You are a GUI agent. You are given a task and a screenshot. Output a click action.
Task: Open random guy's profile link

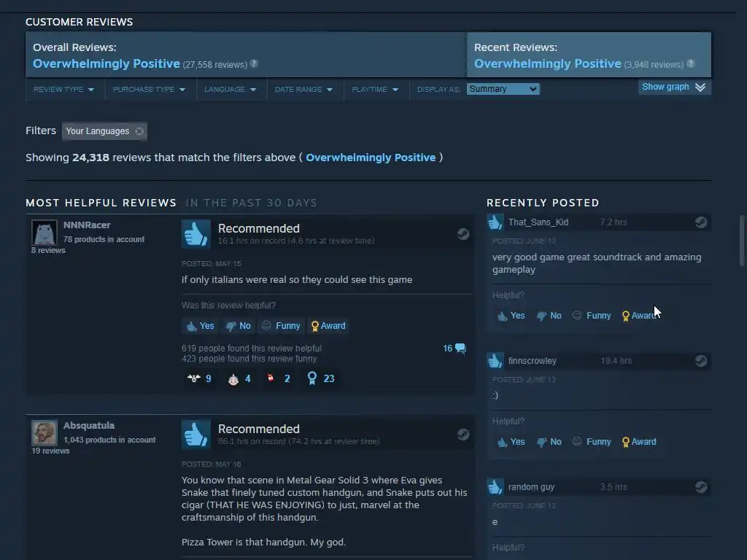click(531, 487)
